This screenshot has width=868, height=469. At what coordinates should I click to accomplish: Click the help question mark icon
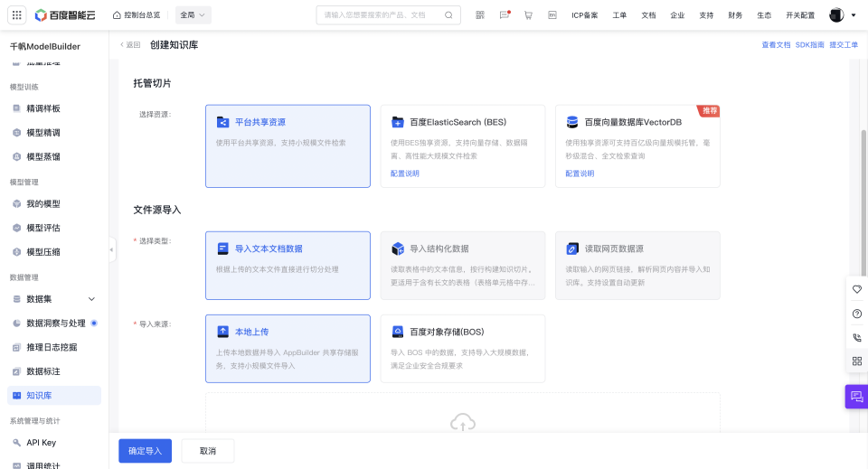856,314
